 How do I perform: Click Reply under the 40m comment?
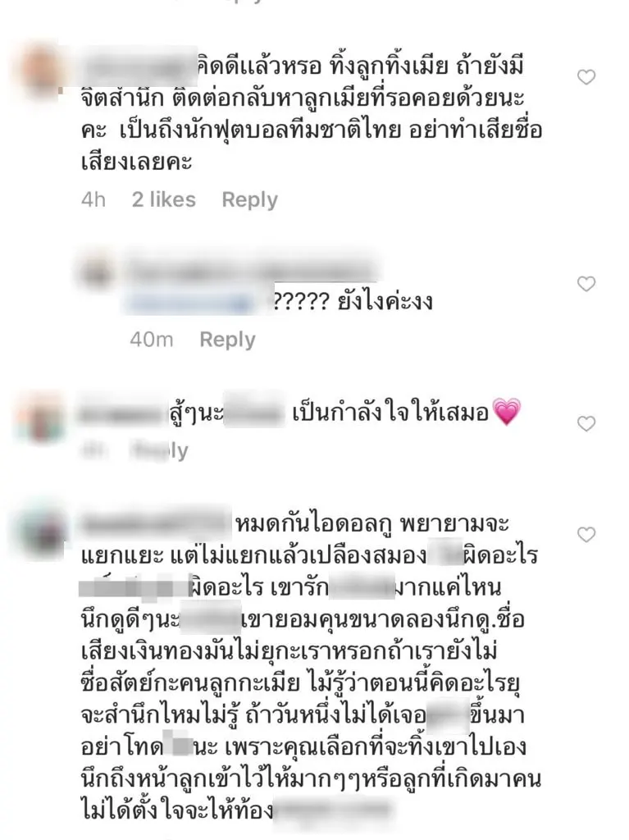(x=227, y=340)
